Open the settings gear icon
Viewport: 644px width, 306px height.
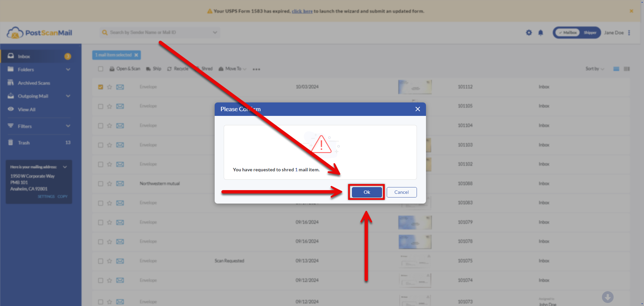529,33
